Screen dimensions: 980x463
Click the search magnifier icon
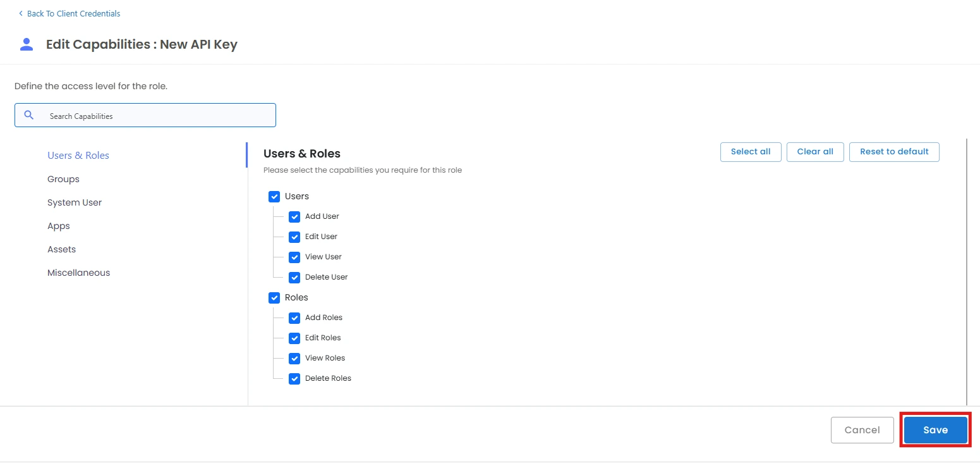pos(28,115)
